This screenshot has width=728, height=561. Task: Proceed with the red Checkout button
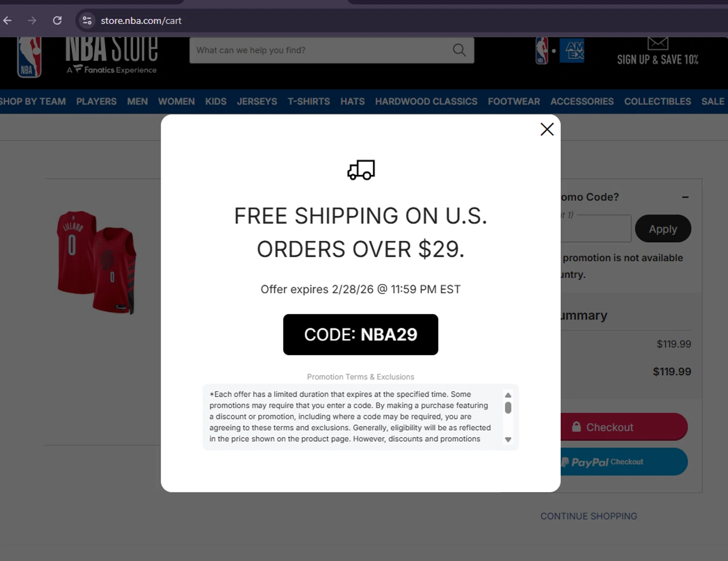click(x=624, y=427)
